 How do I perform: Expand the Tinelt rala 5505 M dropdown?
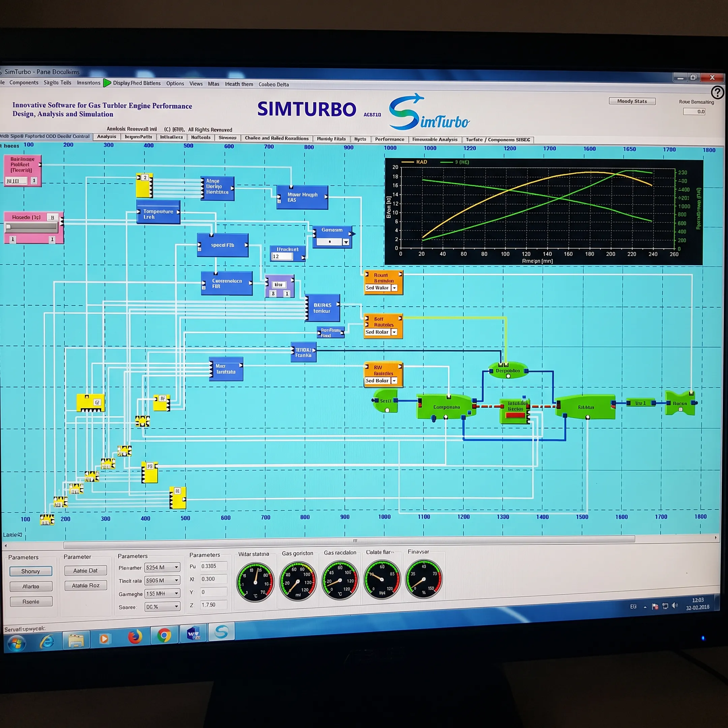162,580
